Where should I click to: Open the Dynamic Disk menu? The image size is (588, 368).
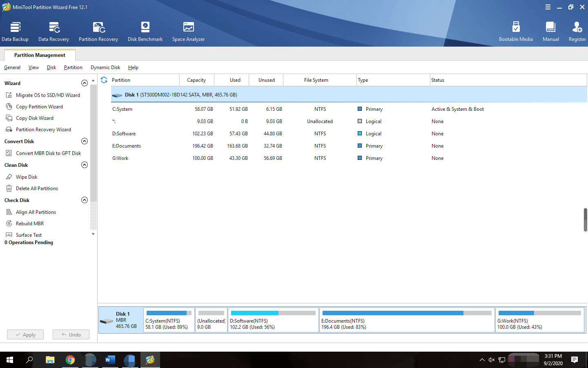105,67
